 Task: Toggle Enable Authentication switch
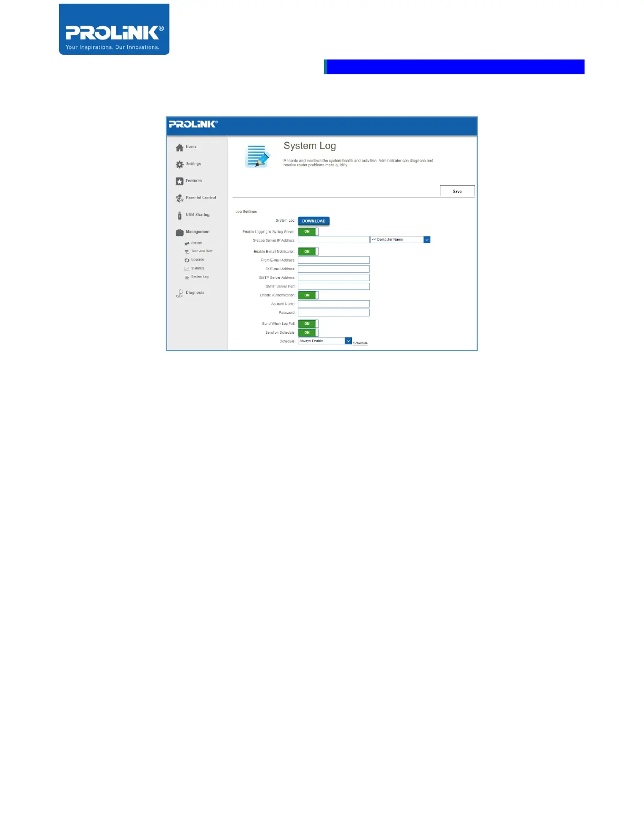click(308, 295)
